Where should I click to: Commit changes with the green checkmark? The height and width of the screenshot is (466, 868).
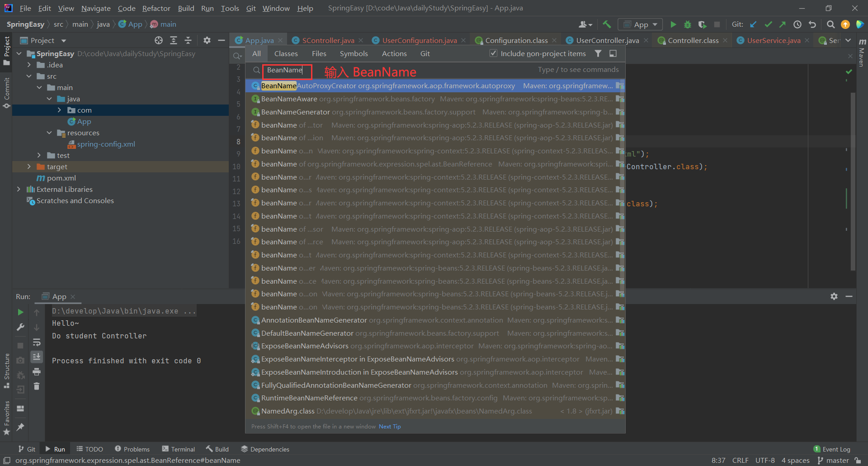(x=768, y=24)
